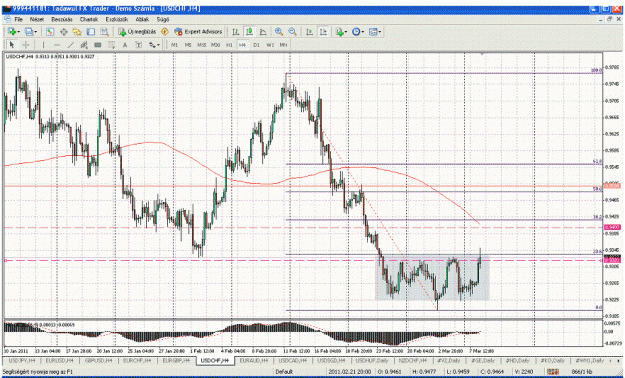Viewport: 625px width, 378px height.
Task: Open the Ablak menu
Action: (142, 19)
